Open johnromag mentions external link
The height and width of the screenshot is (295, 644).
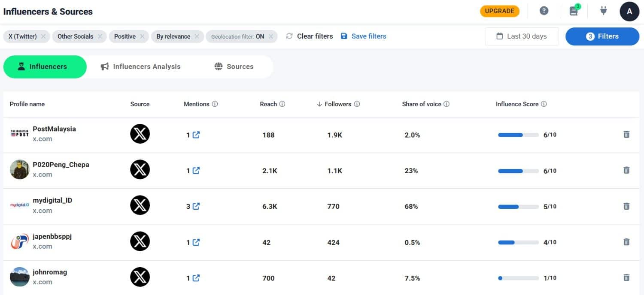pos(196,278)
